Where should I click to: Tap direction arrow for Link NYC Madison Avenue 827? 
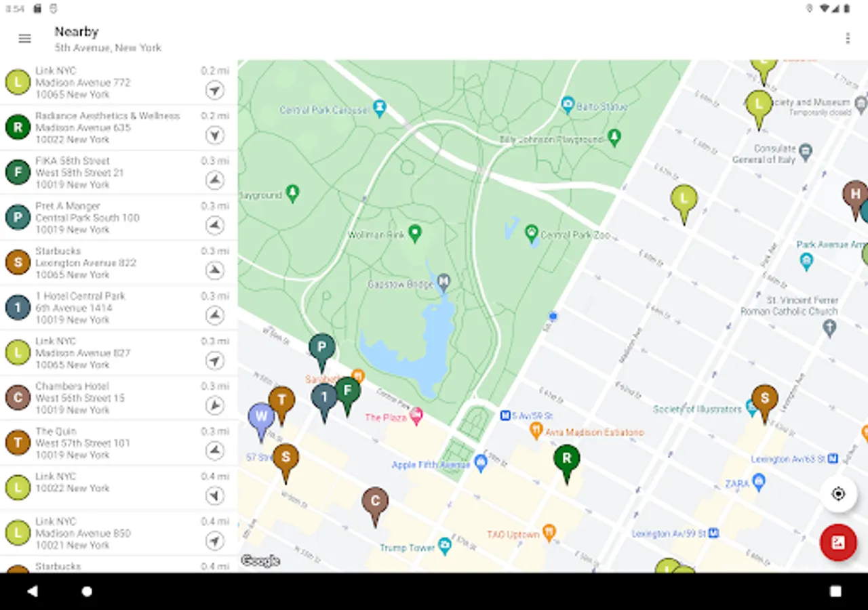[x=215, y=361]
